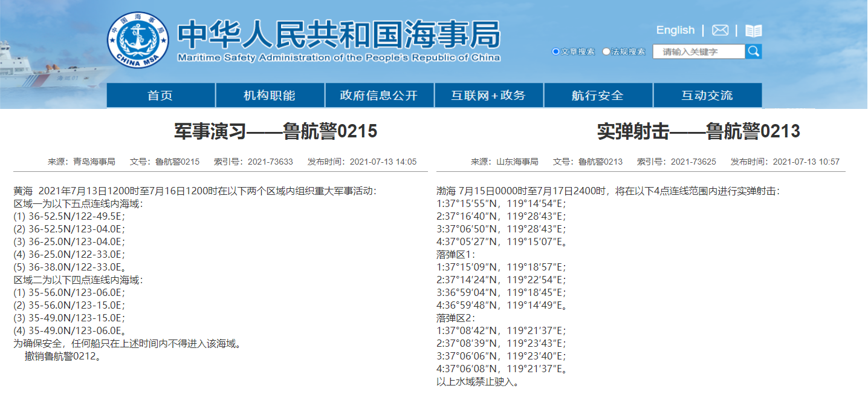Click the 山东海事局 source text
The height and width of the screenshot is (397, 868).
coord(517,162)
